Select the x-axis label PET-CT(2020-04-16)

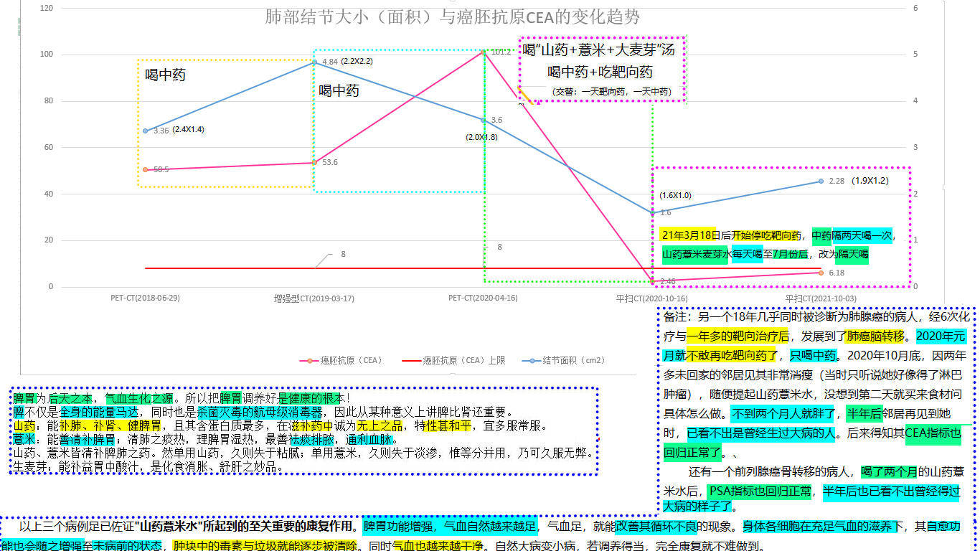(x=483, y=298)
